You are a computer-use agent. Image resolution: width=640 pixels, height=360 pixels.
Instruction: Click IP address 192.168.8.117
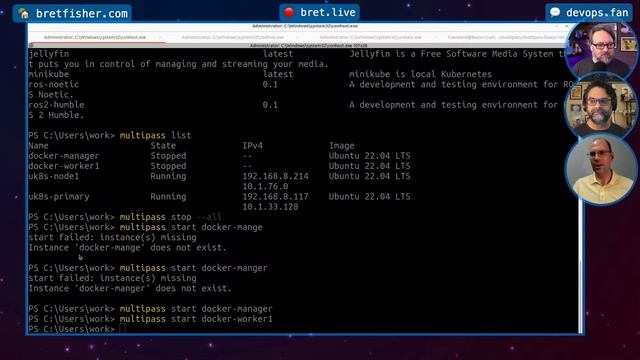tap(276, 197)
